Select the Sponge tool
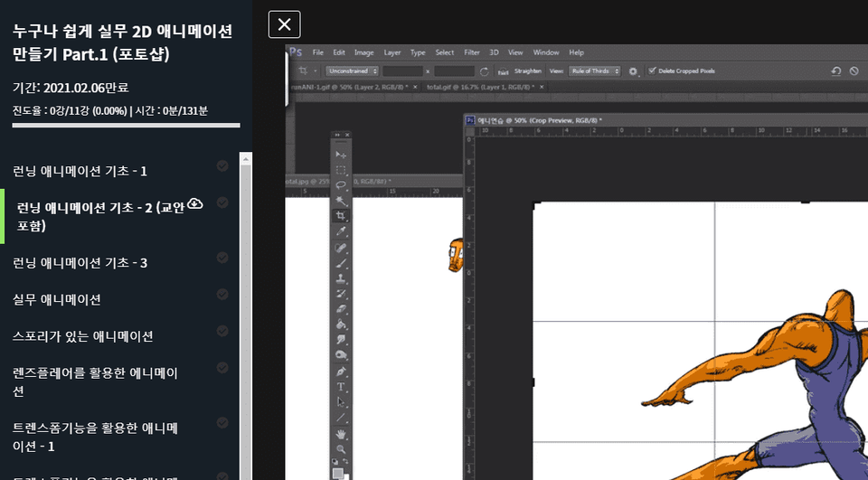The height and width of the screenshot is (480, 868). click(x=341, y=355)
